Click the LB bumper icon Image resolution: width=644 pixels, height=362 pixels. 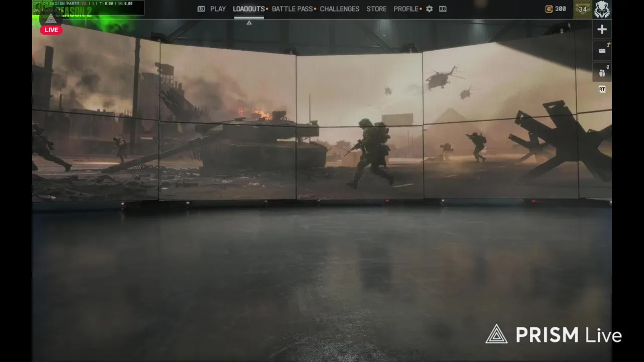pyautogui.click(x=201, y=9)
